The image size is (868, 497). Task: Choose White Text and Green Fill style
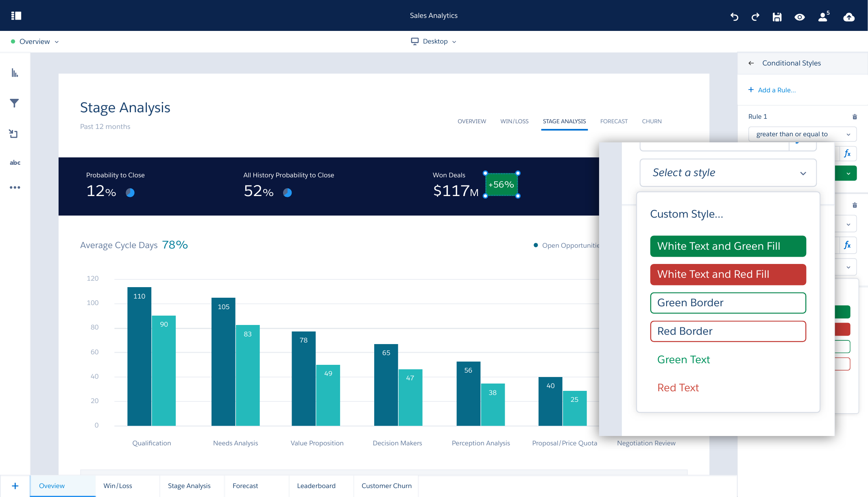pos(728,246)
